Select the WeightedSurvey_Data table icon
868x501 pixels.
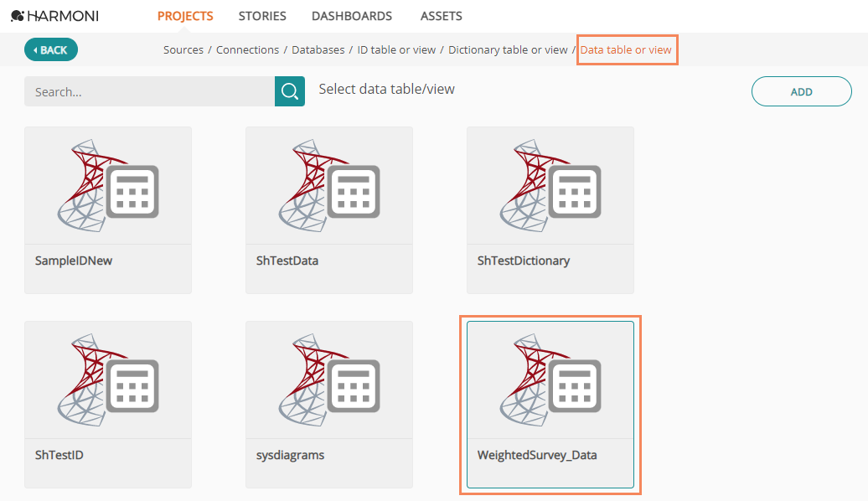coord(550,380)
